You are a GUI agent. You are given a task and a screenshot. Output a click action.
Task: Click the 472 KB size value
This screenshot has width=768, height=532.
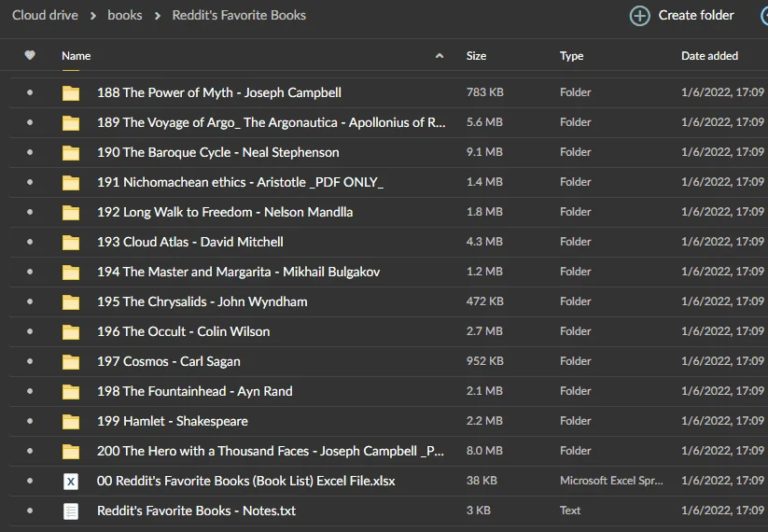point(485,301)
